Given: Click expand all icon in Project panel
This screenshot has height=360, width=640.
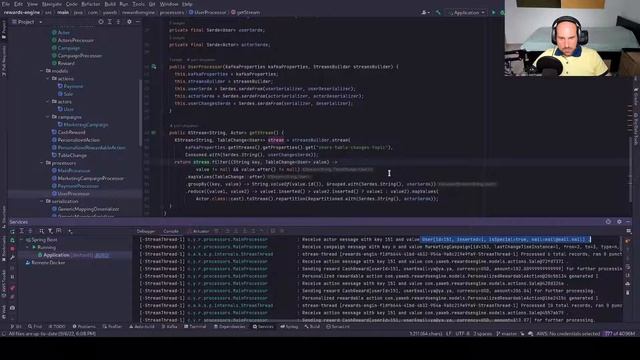Looking at the screenshot, I should 110,22.
